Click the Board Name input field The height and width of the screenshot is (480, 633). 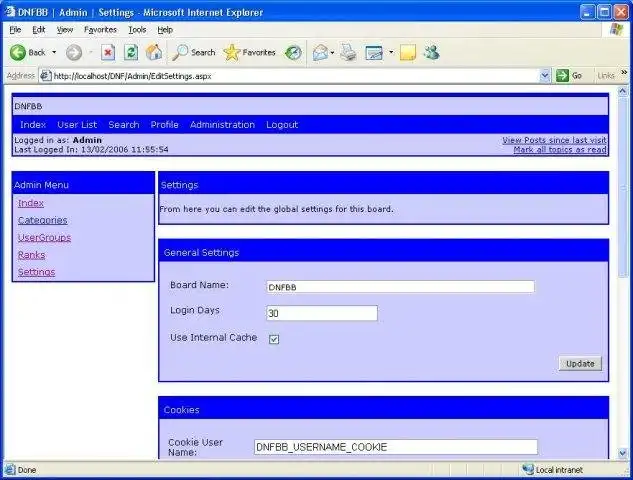point(400,287)
